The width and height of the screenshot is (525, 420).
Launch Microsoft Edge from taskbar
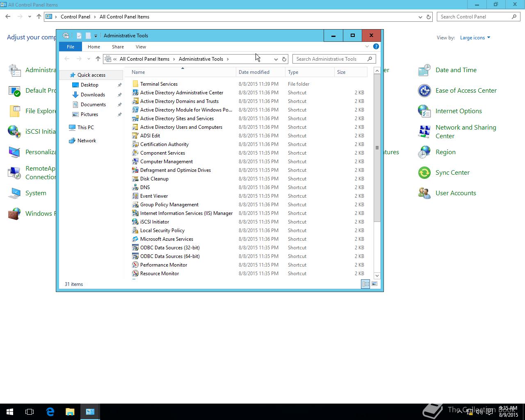(x=50, y=412)
